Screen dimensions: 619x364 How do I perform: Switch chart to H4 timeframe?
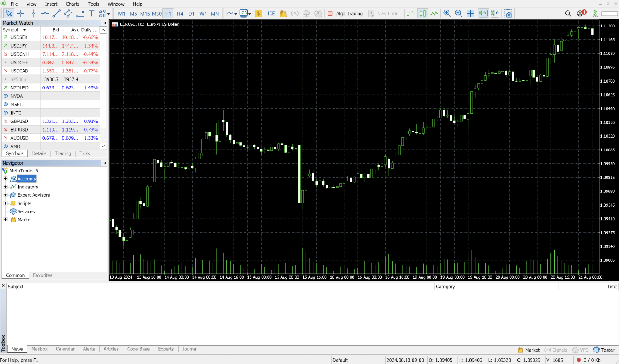point(180,14)
